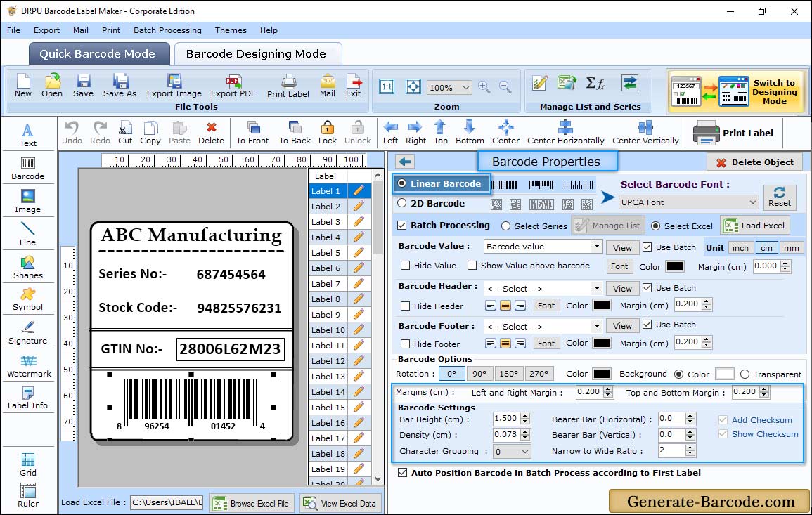The width and height of the screenshot is (812, 515).
Task: Select the Shapes tool in sidebar
Action: pos(28,268)
